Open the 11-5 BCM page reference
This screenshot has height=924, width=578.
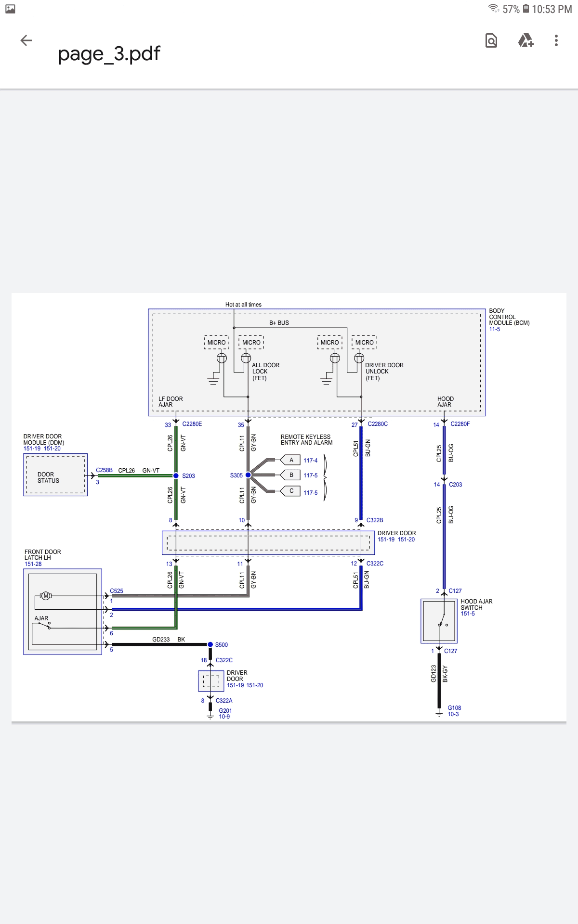(x=495, y=329)
